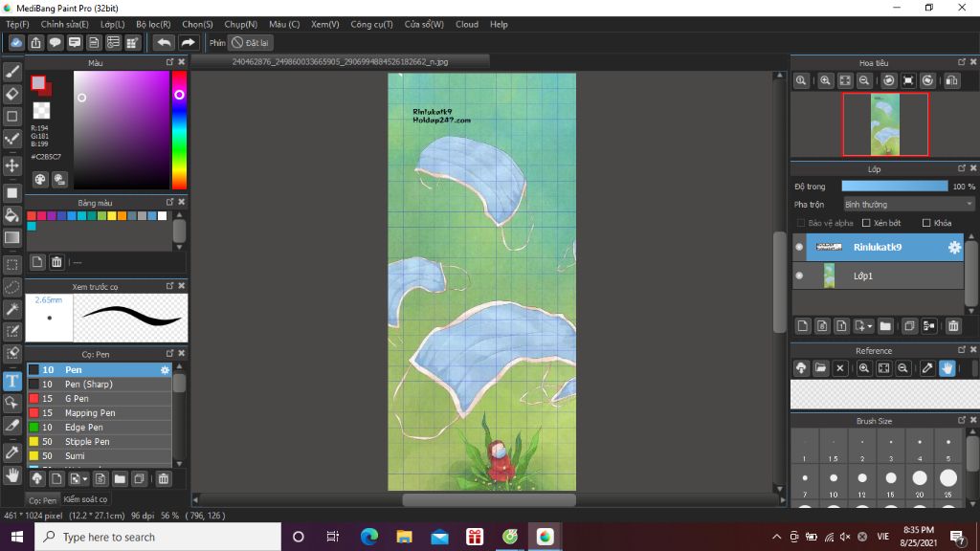Viewport: 980px width, 551px height.
Task: Select the Bucket fill tool
Action: pos(11,215)
